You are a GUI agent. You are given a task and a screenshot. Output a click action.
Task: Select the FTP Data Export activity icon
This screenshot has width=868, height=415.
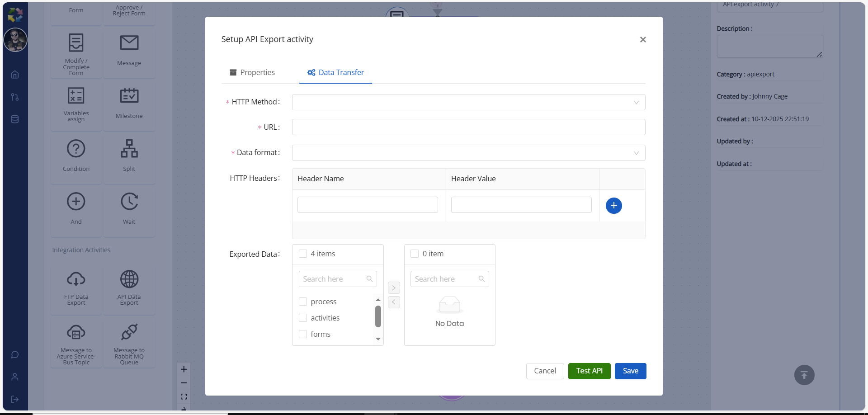click(76, 279)
